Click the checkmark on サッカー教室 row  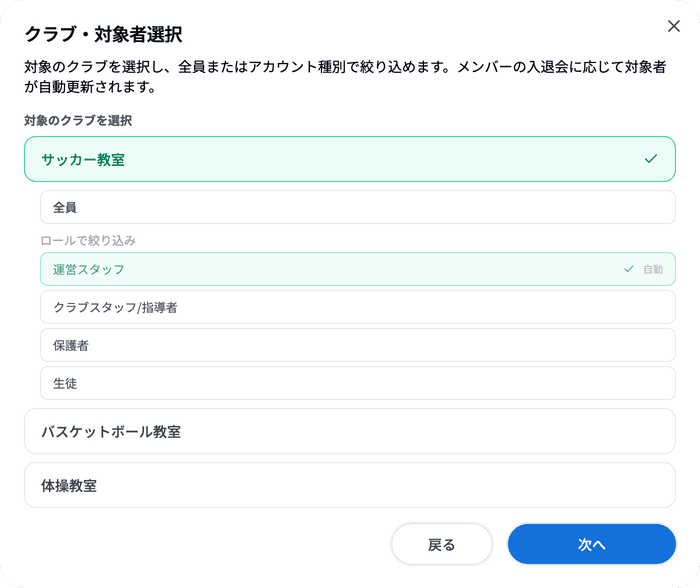click(651, 158)
